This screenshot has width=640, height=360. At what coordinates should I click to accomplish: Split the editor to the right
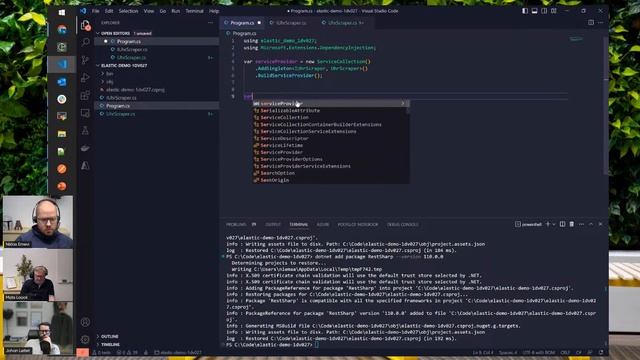pyautogui.click(x=591, y=23)
